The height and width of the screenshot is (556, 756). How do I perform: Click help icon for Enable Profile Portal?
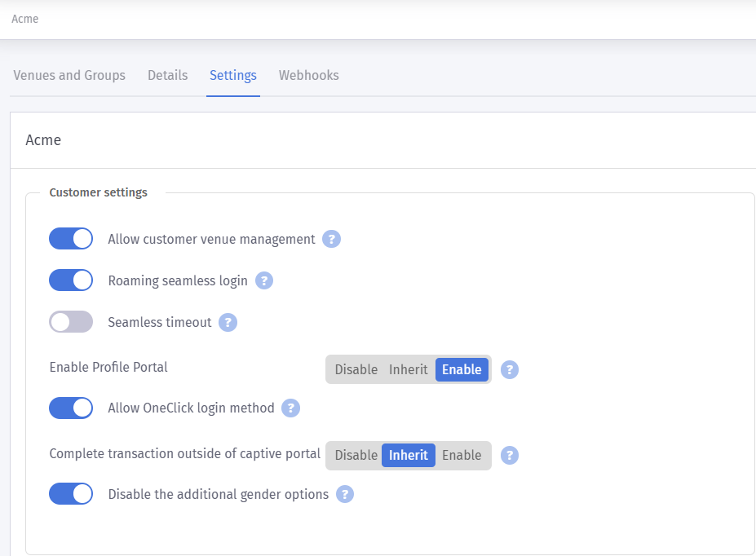[509, 369]
